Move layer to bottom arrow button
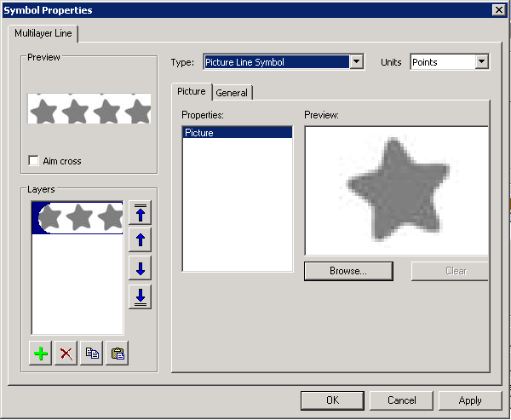 [141, 296]
